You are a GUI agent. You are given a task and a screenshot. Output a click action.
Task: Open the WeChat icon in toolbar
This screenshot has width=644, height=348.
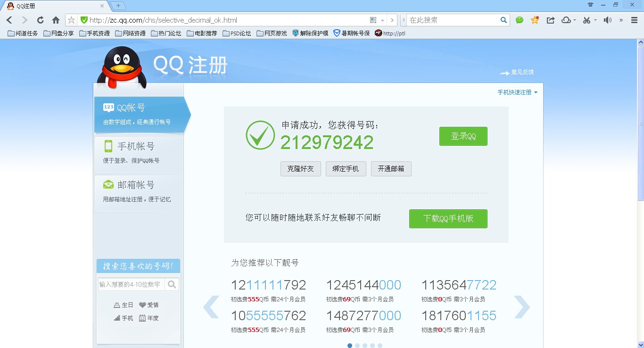tap(520, 20)
